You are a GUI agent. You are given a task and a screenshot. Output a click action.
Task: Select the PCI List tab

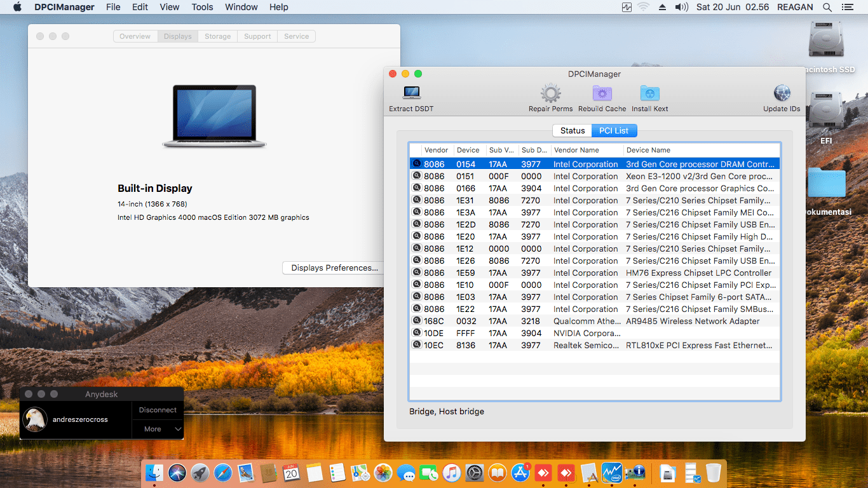point(614,130)
